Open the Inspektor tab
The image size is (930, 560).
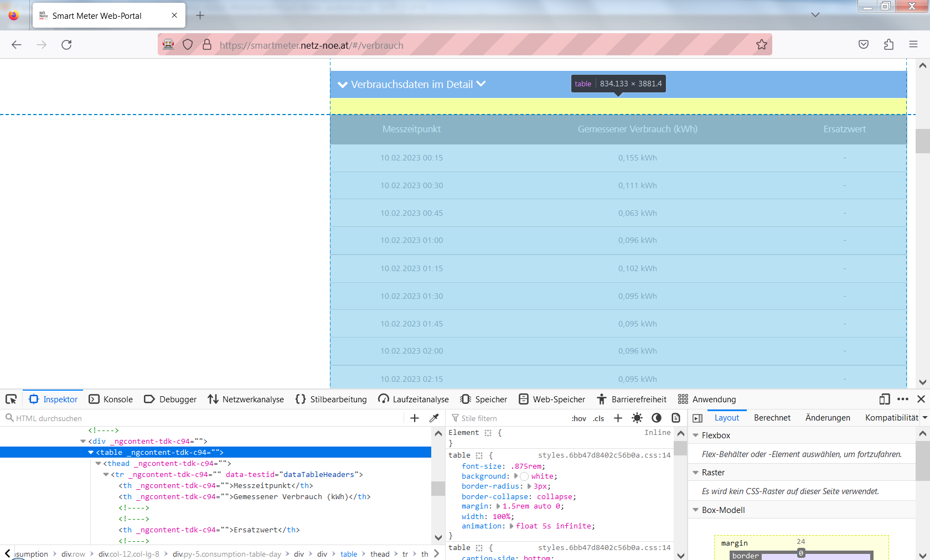[x=53, y=399]
